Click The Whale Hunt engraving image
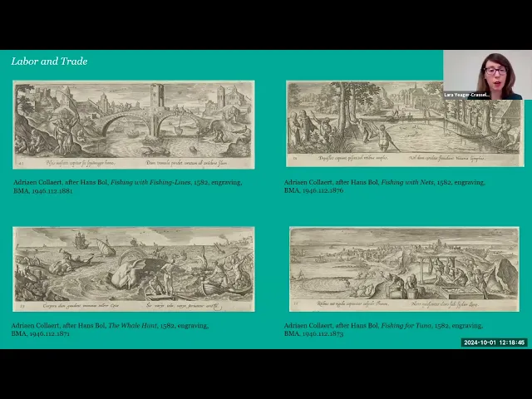This screenshot has height=399, width=532. tap(134, 269)
